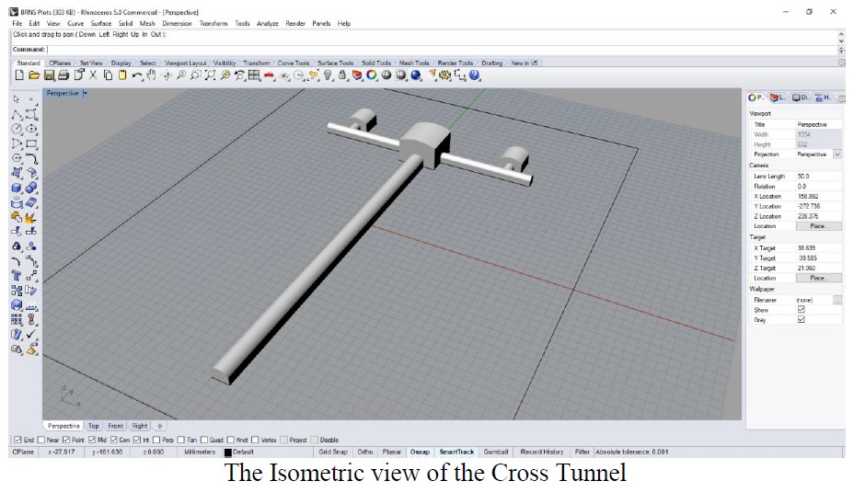Select the Text object tool in sidebar
Image resolution: width=865 pixels, height=504 pixels.
pos(17,275)
